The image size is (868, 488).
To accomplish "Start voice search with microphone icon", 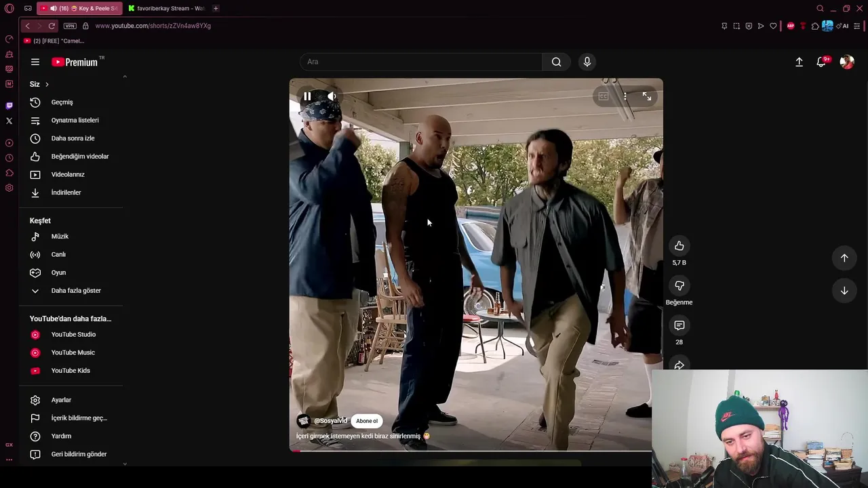I will (587, 62).
